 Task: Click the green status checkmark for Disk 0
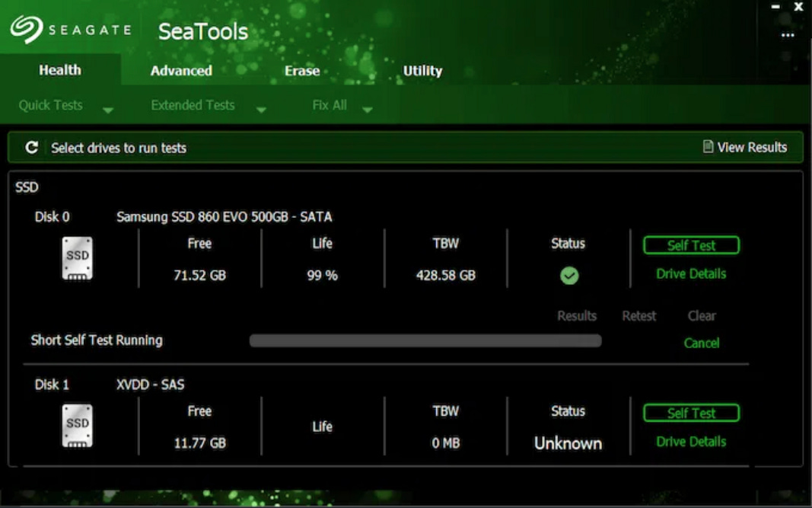coord(569,276)
